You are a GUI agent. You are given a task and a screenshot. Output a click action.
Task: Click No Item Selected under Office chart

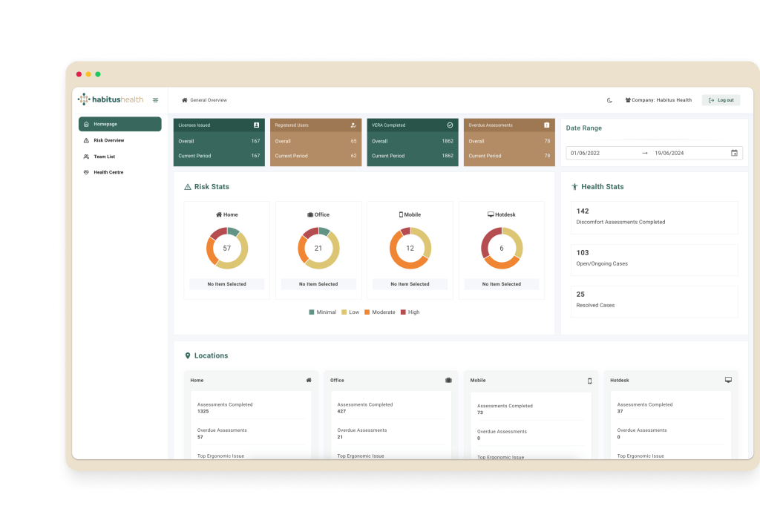tap(318, 284)
